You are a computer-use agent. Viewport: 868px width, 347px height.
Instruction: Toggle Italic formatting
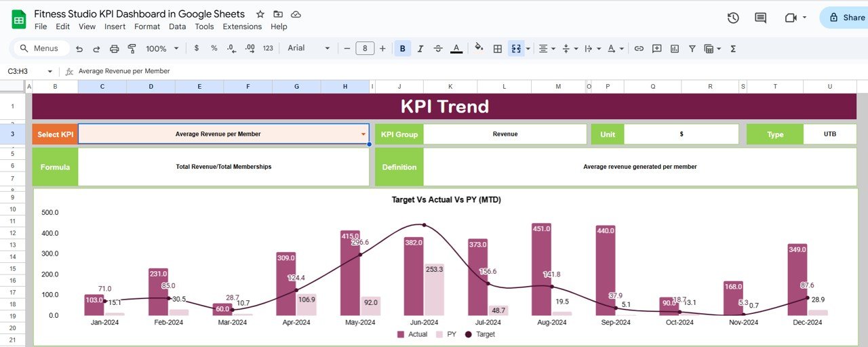420,49
